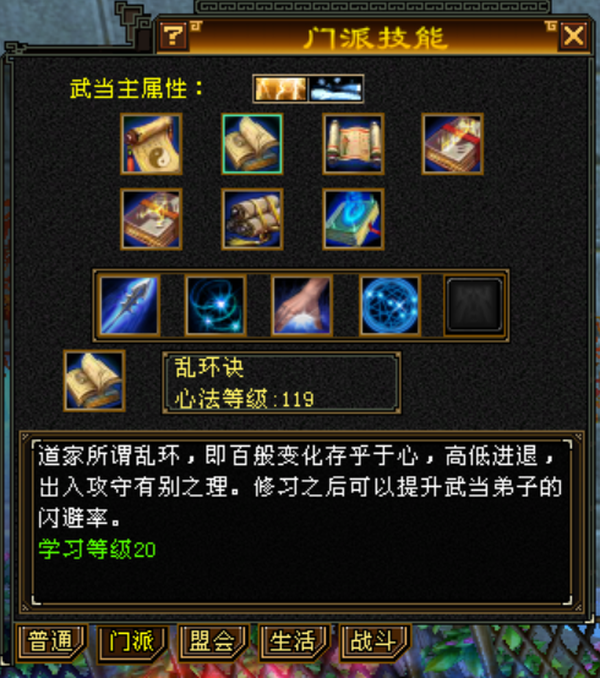Image resolution: width=600 pixels, height=678 pixels.
Task: Select the blue constellation circle skill
Action: click(x=390, y=305)
